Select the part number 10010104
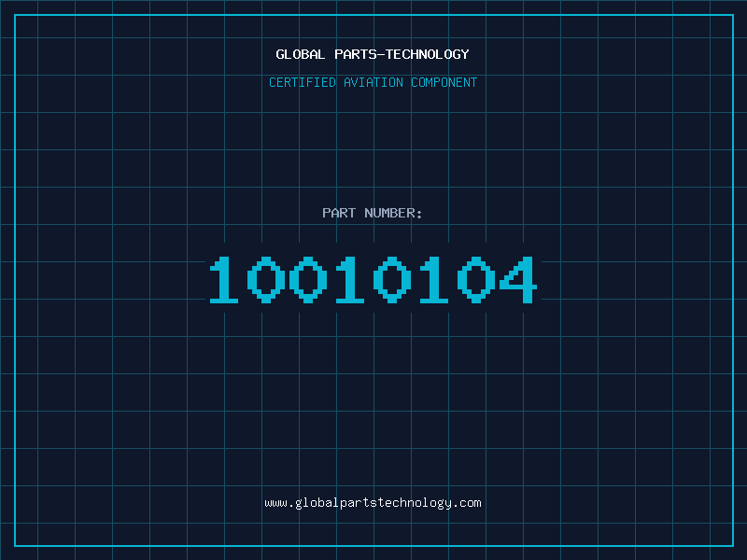This screenshot has height=560, width=747. tap(373, 279)
